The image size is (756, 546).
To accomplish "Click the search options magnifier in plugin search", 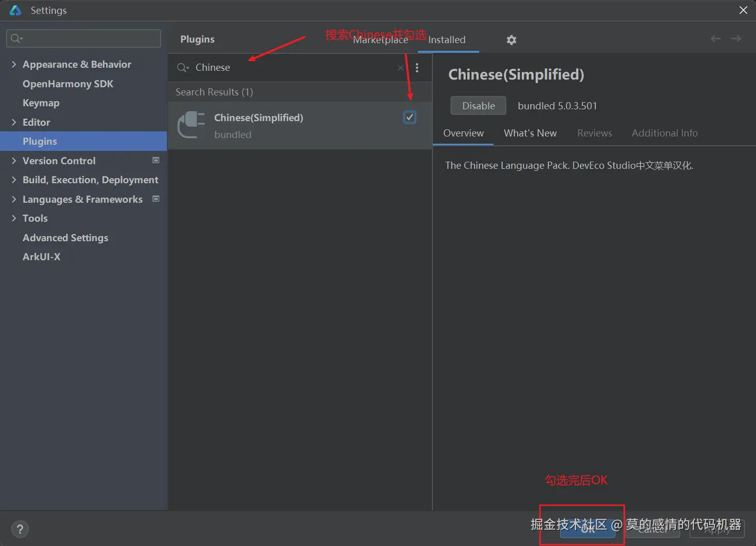I will coord(183,68).
